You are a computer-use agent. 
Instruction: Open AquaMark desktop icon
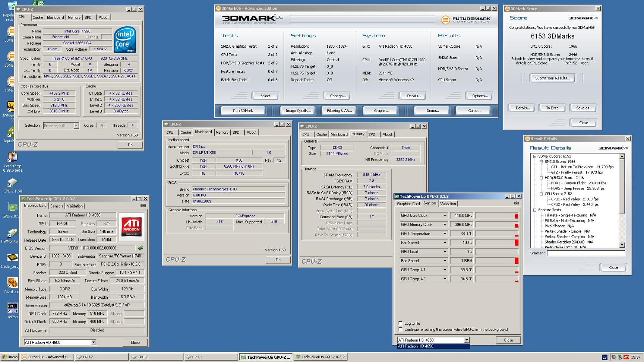[10, 135]
